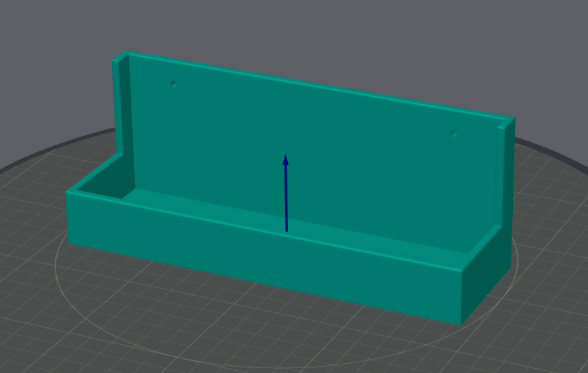Click the blue arrow's pointed tip
The height and width of the screenshot is (373, 588).
[285, 159]
